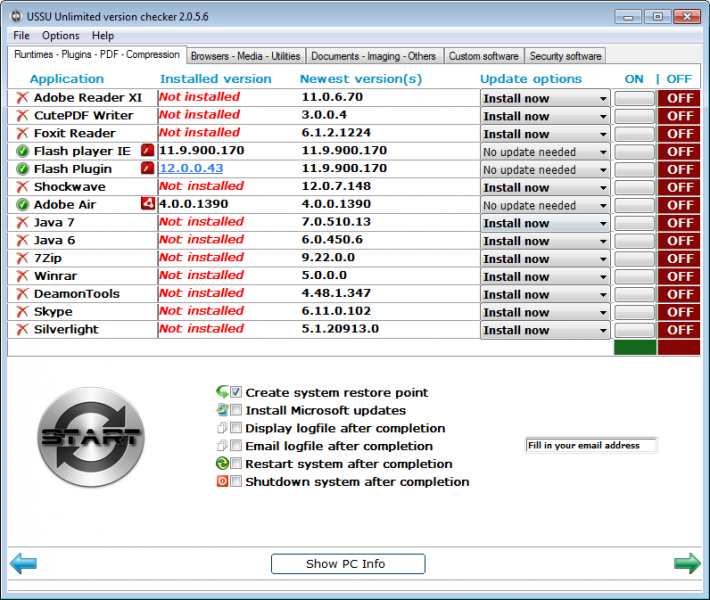Open the File menu
The width and height of the screenshot is (710, 600).
point(21,35)
